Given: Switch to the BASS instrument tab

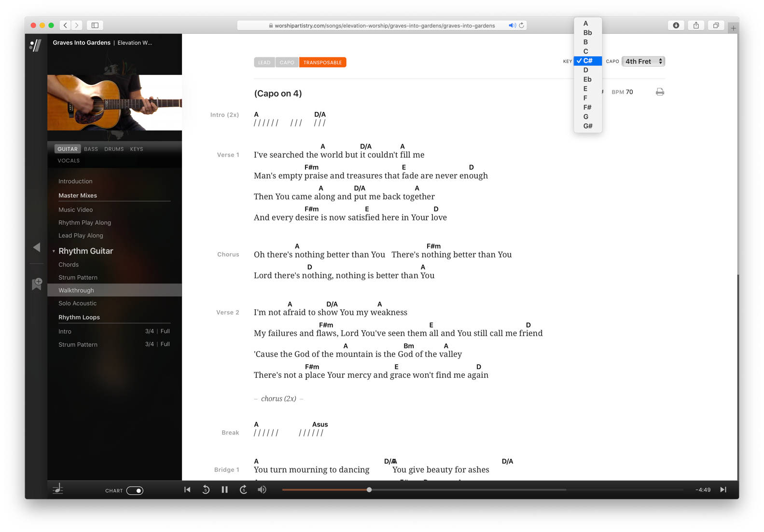Looking at the screenshot, I should [x=91, y=149].
